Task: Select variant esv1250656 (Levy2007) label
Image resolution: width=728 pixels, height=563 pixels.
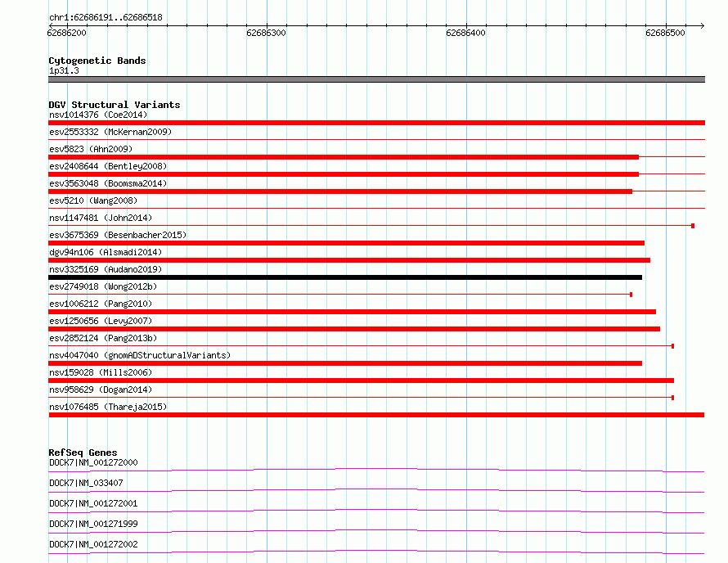Action: [x=101, y=321]
